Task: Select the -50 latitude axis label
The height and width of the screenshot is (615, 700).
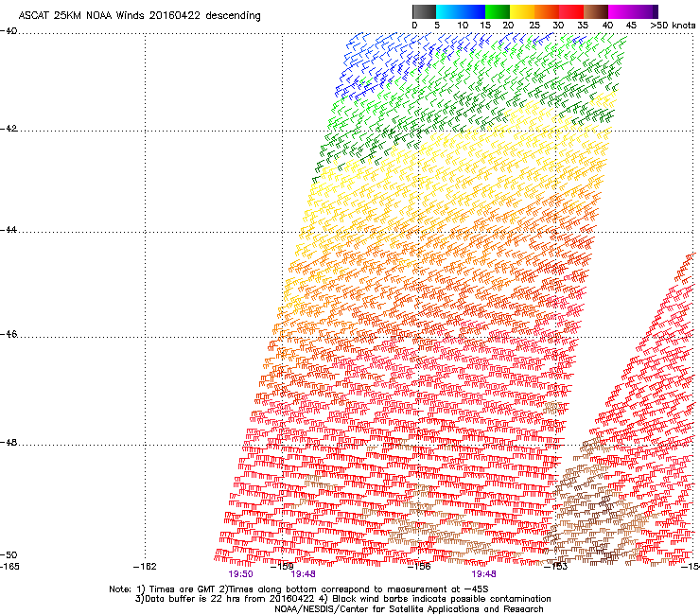Action: click(x=9, y=554)
